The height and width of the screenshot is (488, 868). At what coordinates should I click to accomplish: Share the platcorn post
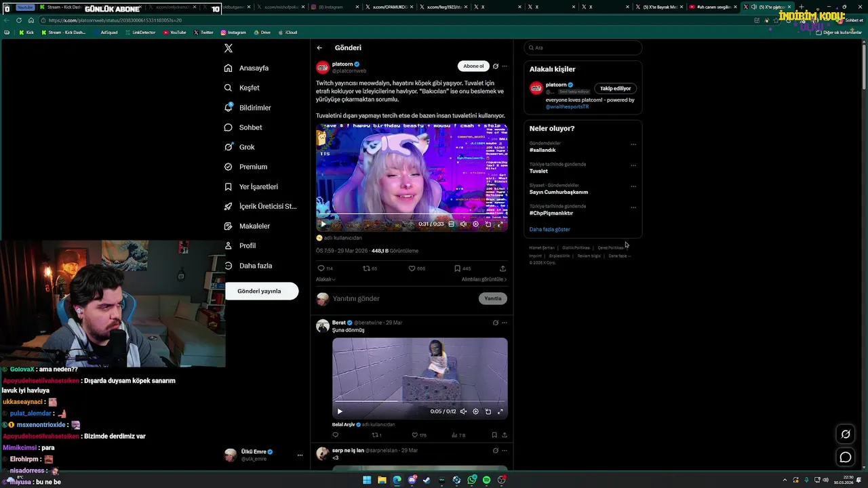[x=502, y=268]
